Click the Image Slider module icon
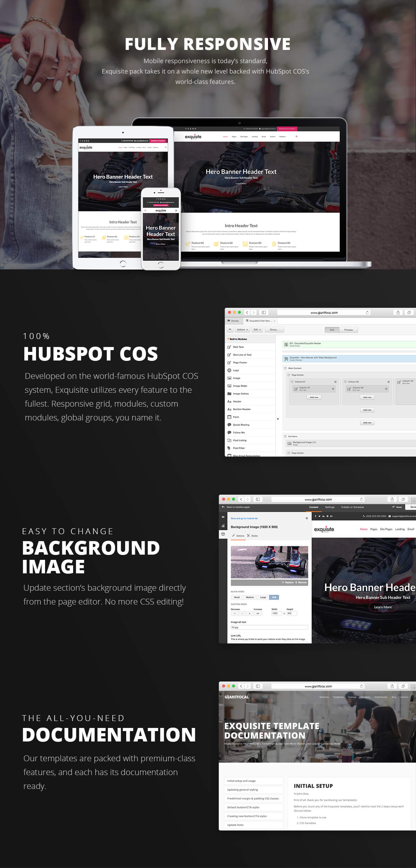Screen dimensions: 416x868 click(x=229, y=386)
